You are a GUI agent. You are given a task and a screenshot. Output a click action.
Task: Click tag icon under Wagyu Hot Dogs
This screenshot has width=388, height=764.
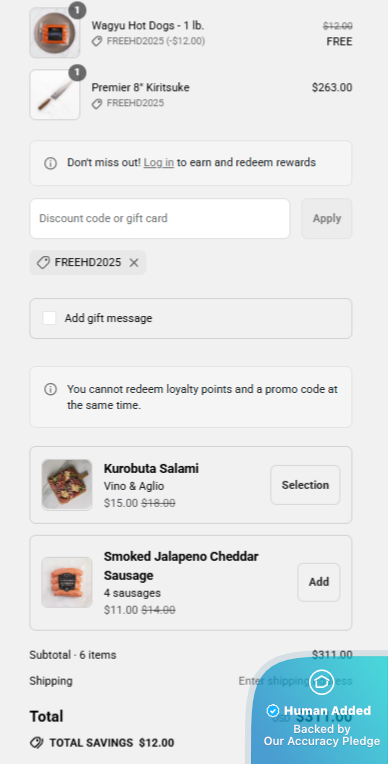pos(97,41)
